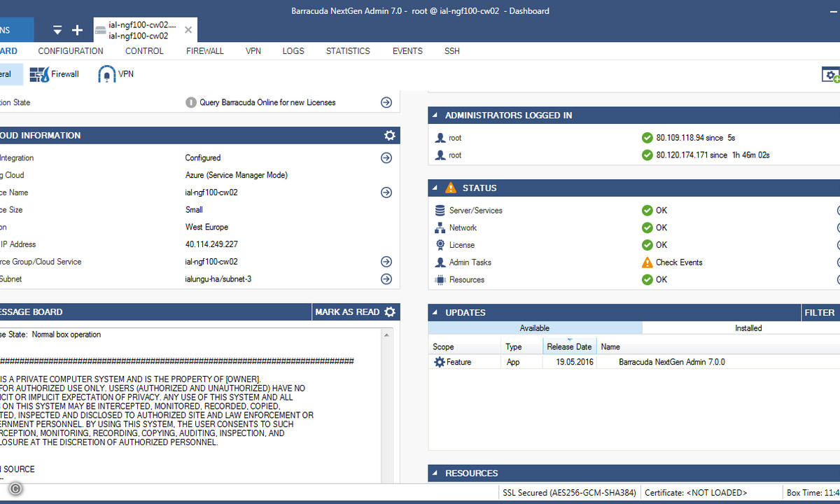Click the Resources chip icon
The height and width of the screenshot is (504, 840).
pos(440,280)
